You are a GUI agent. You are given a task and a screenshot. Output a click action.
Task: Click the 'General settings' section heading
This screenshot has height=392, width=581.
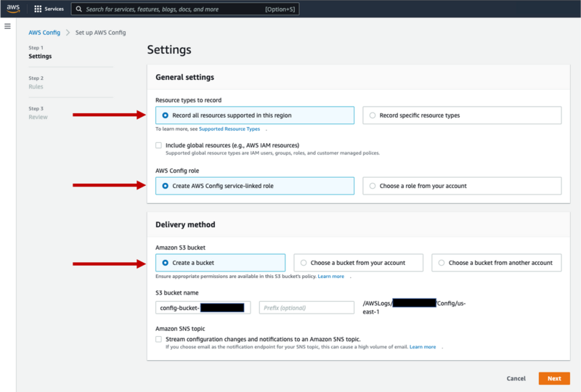184,77
